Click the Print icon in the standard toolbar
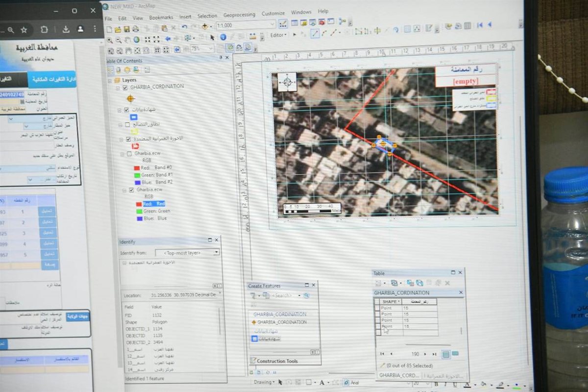Image resolution: width=588 pixels, height=392 pixels. point(135,29)
